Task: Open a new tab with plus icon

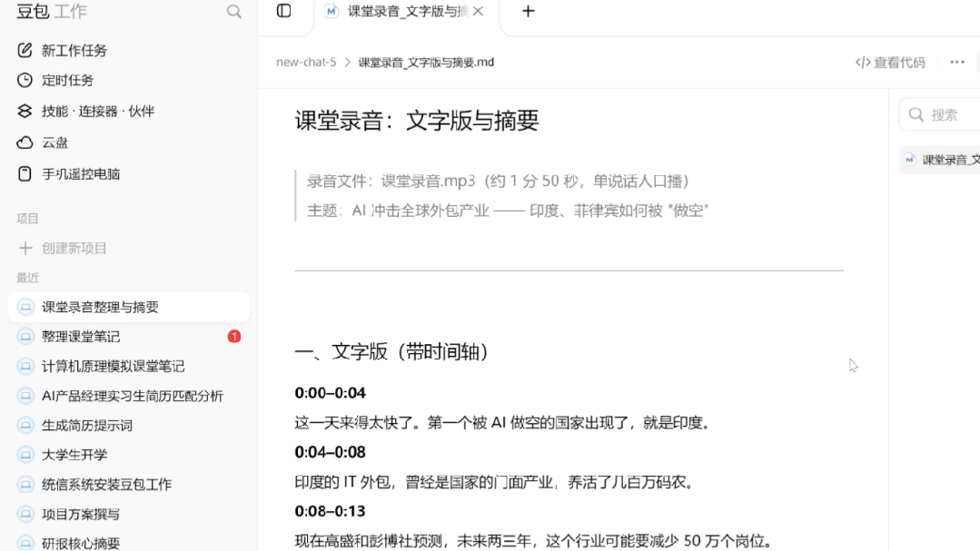Action: (528, 11)
